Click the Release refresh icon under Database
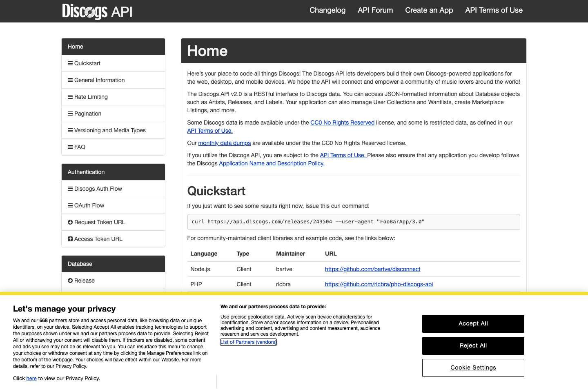Viewport: 588px width, 392px height. click(70, 281)
